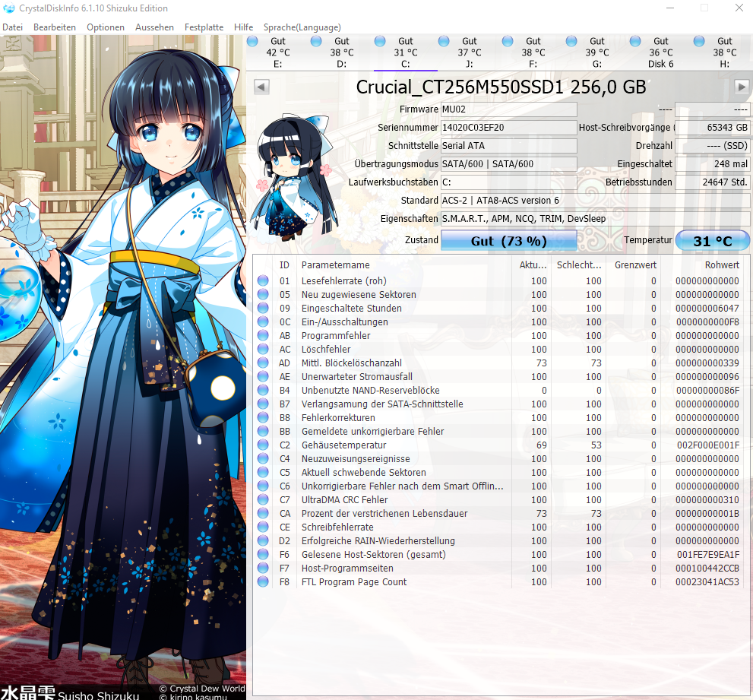The height and width of the screenshot is (700, 753).
Task: Click status orb of Neu zugewiesene Sektoren row
Action: 263,294
